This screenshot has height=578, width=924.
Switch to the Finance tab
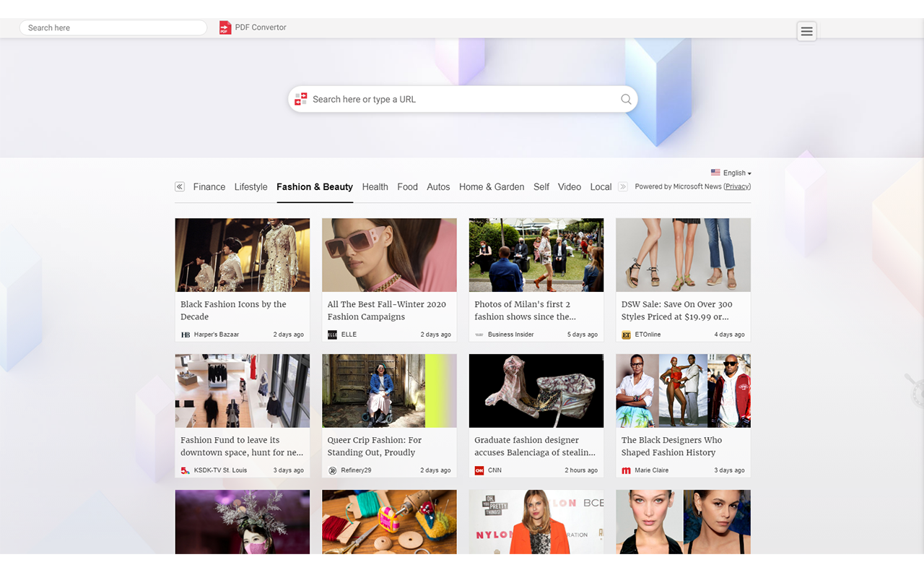point(209,186)
